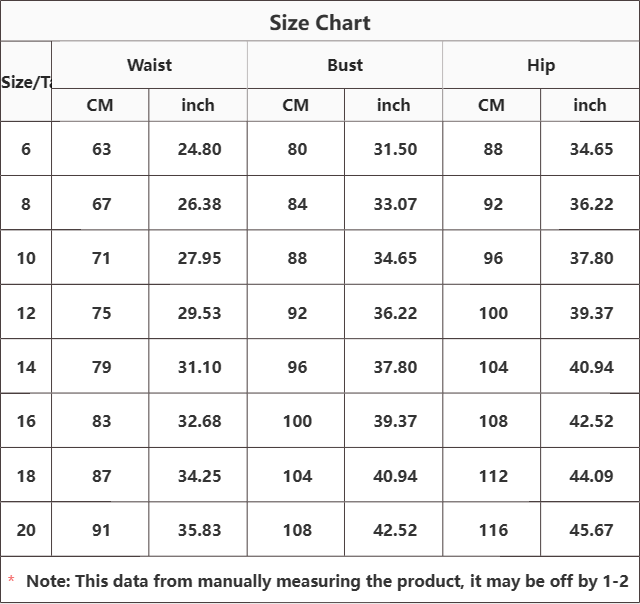Click the Size/Tag header cell
The image size is (640, 604).
point(26,82)
